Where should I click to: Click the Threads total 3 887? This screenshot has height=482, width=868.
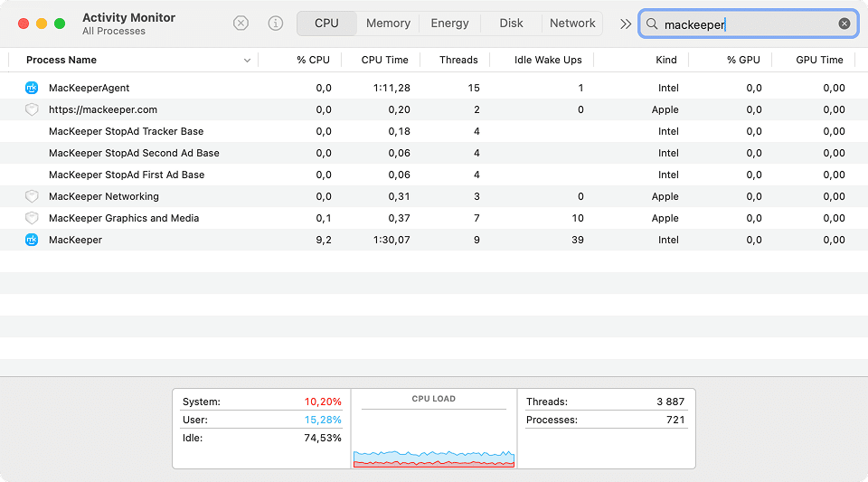click(x=670, y=402)
